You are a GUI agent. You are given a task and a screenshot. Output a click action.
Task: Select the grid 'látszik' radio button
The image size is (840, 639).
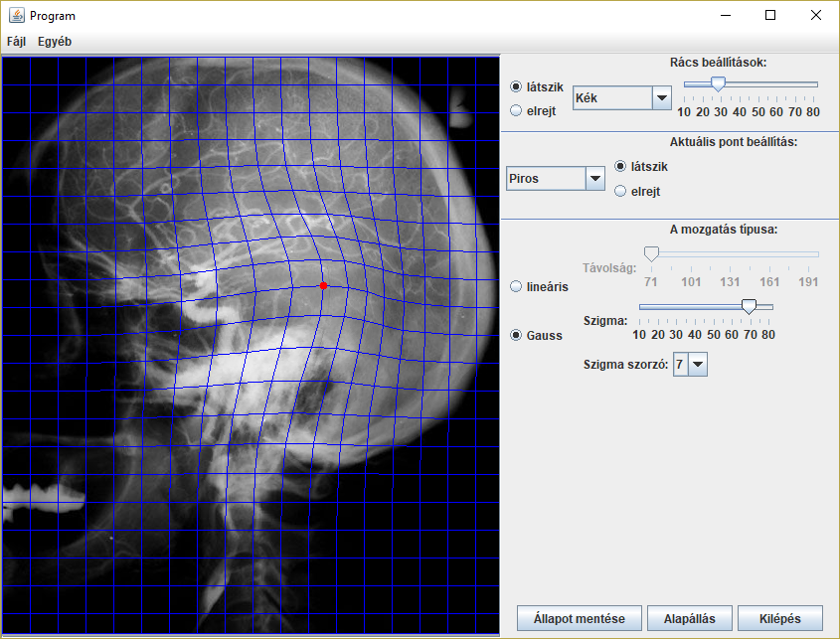[x=516, y=87]
